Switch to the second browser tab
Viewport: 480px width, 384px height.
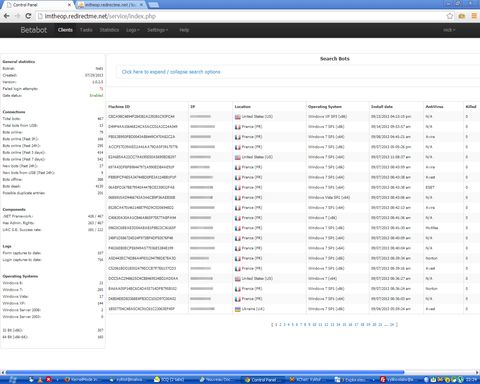click(111, 5)
